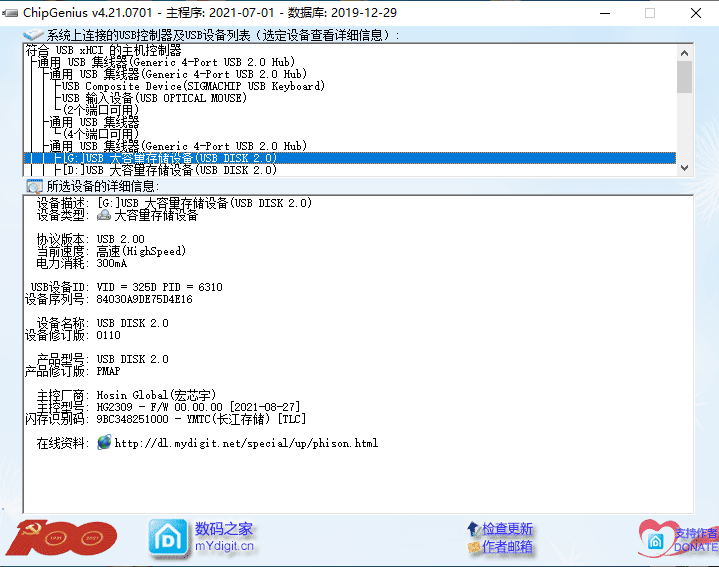Screen dimensions: 719x567
Task: Click the ChipGenius title bar app icon
Action: [x=10, y=13]
